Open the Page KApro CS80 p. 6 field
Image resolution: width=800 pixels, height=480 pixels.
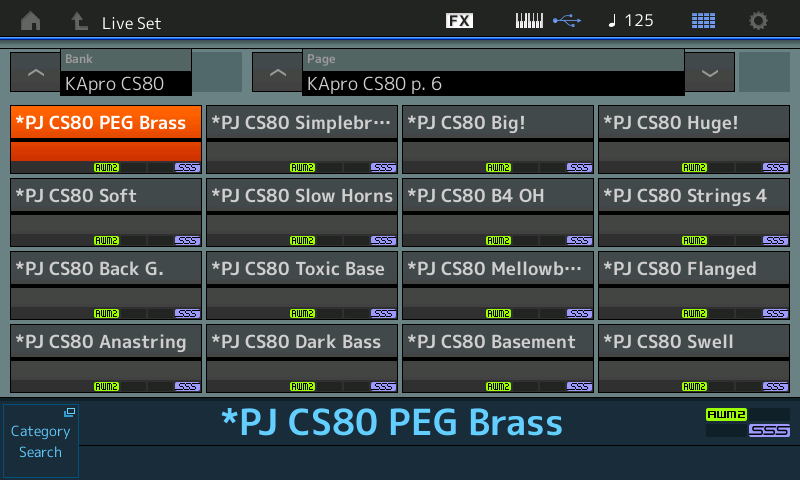[x=492, y=73]
